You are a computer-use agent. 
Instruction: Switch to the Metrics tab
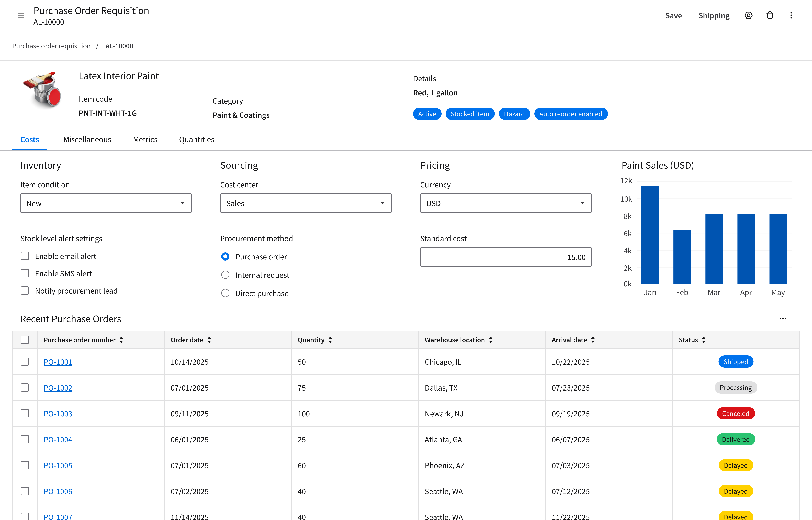click(145, 139)
